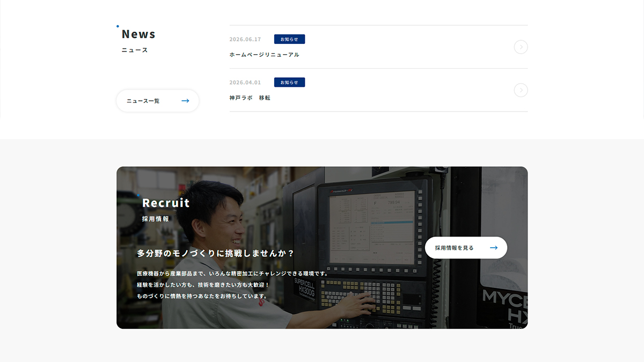Click text line ものづくりに情熱を持つあなたを

202,296
